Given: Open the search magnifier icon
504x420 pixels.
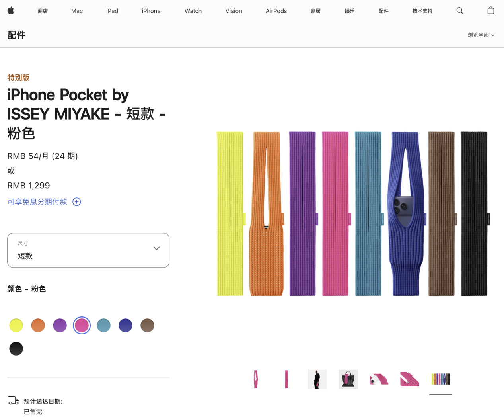Looking at the screenshot, I should 460,11.
